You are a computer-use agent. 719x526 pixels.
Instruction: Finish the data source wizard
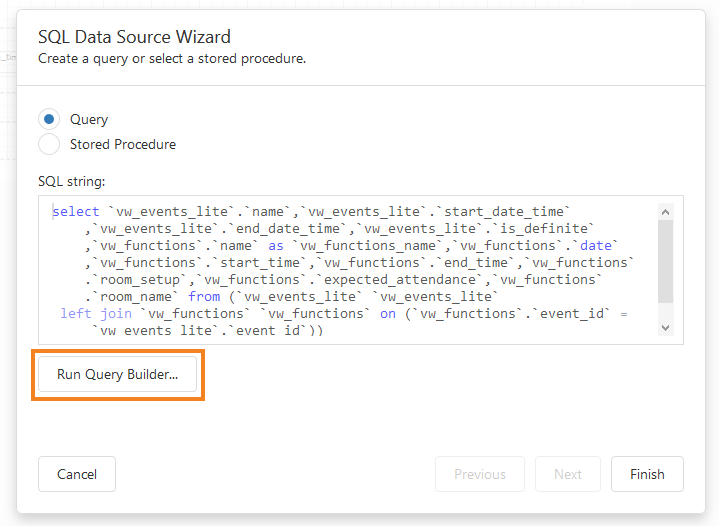647,474
